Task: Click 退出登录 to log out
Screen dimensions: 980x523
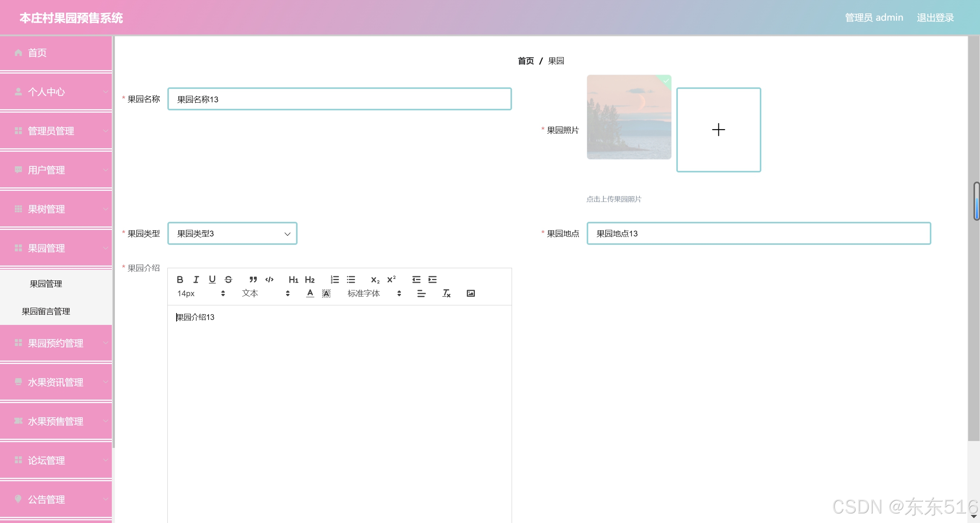Action: (935, 18)
